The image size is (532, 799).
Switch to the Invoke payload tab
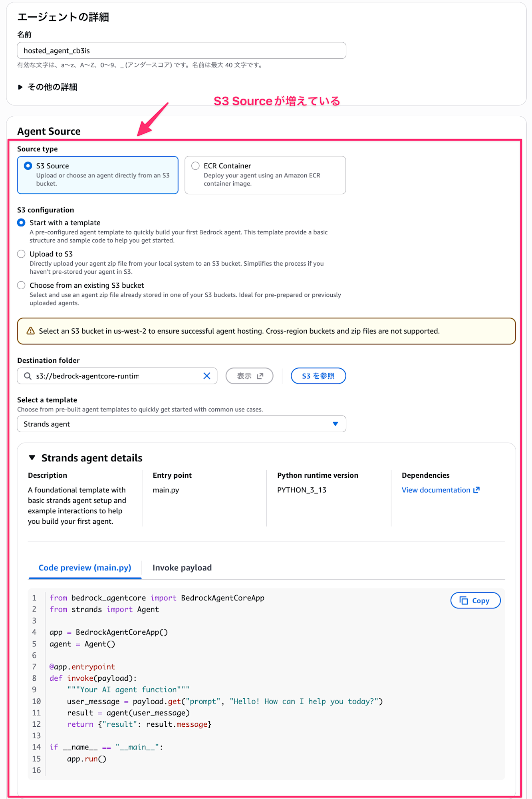tap(182, 568)
